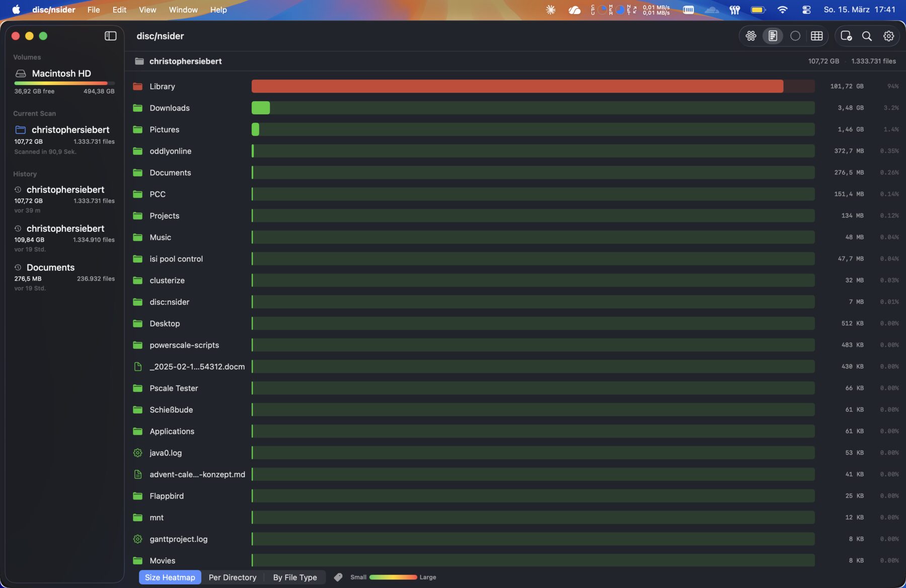906x588 pixels.
Task: Click the Macintosh HD drive icon
Action: click(x=21, y=73)
